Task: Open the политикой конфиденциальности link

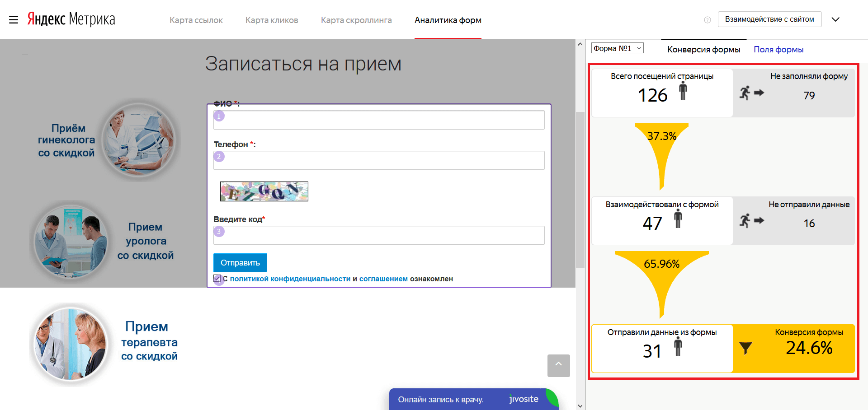Action: (290, 279)
